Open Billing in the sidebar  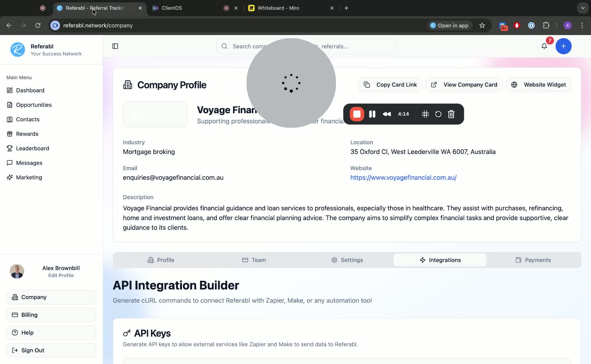click(51, 315)
